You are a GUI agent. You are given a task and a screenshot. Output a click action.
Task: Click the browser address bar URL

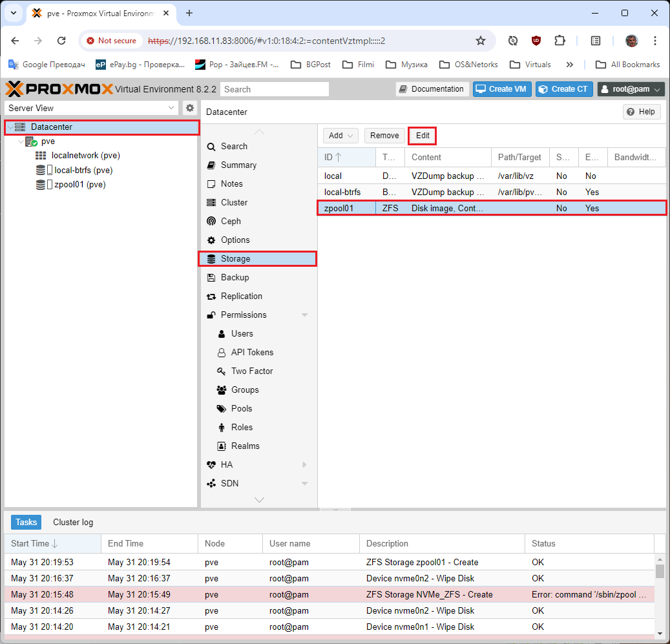point(266,41)
